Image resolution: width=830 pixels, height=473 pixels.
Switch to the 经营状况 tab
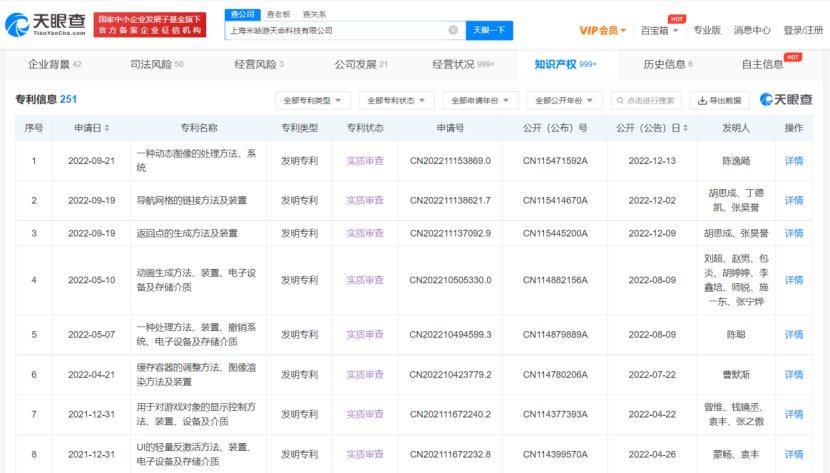coord(463,65)
